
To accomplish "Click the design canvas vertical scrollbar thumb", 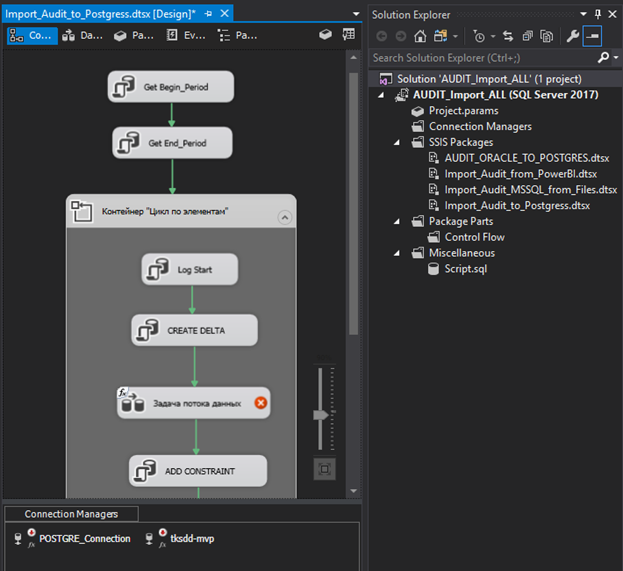I will point(354,203).
